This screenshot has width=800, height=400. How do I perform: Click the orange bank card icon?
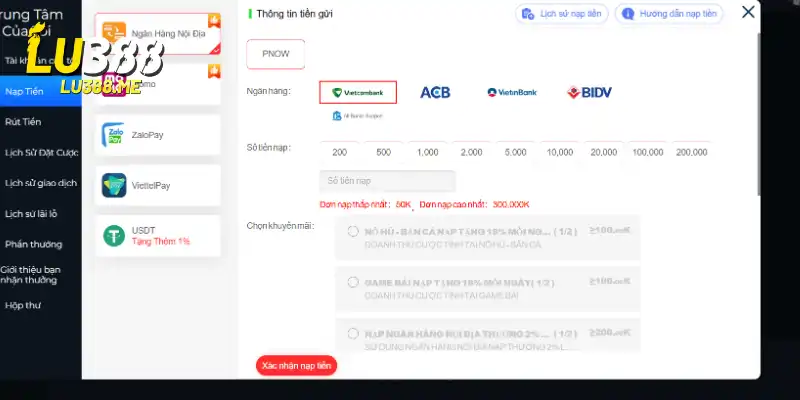pyautogui.click(x=113, y=34)
